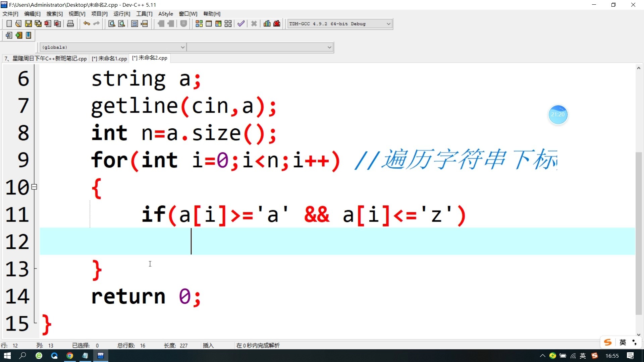
Task: Open the empty function list dropdown
Action: [329, 47]
